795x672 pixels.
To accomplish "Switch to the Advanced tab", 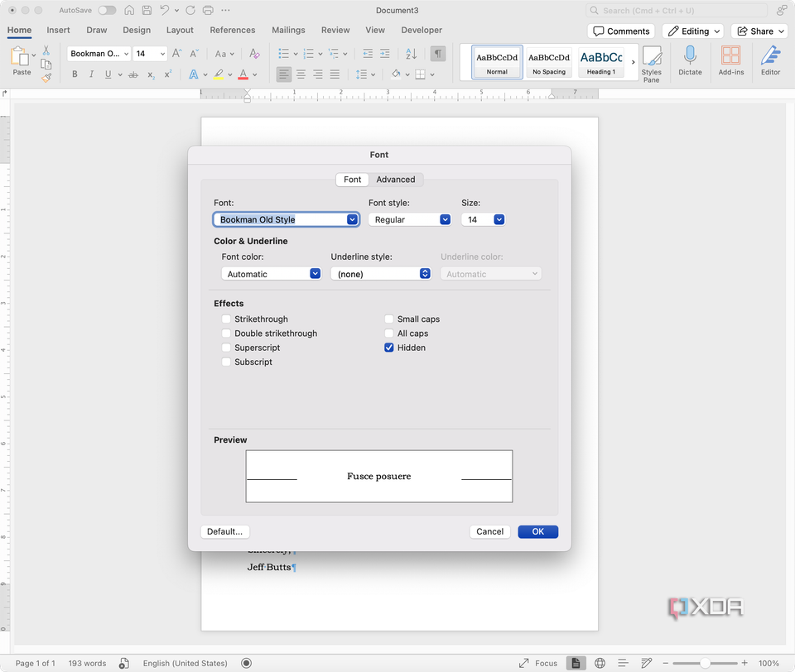I will pyautogui.click(x=396, y=180).
